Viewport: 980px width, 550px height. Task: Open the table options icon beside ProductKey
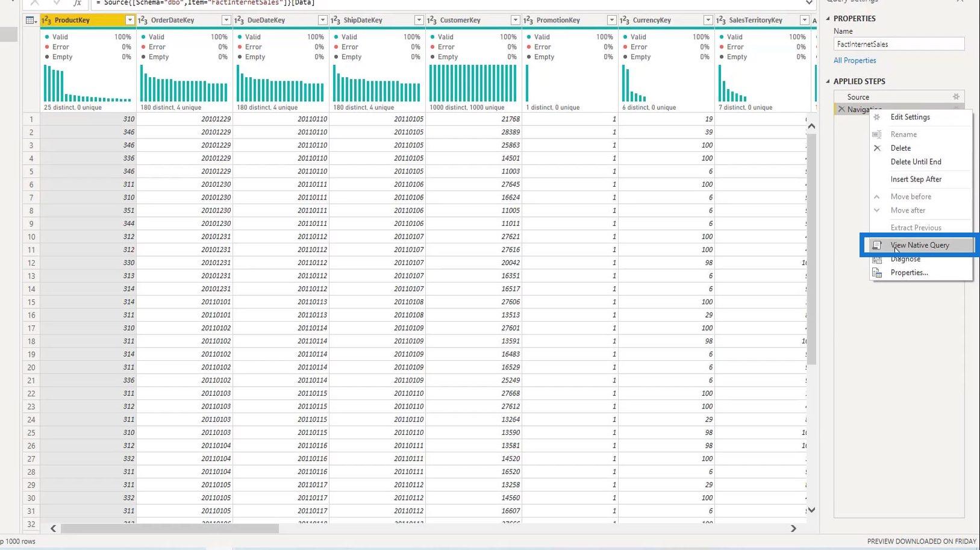pyautogui.click(x=31, y=20)
